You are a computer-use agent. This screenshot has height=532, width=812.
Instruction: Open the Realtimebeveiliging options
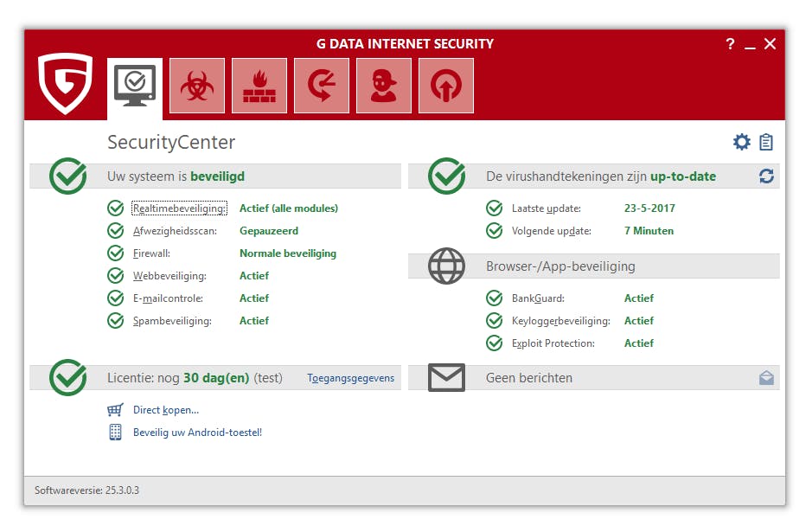pyautogui.click(x=179, y=208)
